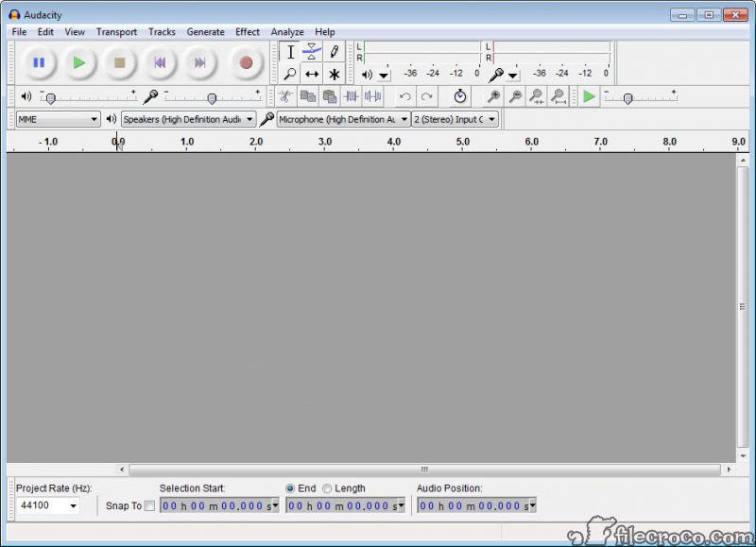Open the Effect menu
756x547 pixels.
point(248,32)
